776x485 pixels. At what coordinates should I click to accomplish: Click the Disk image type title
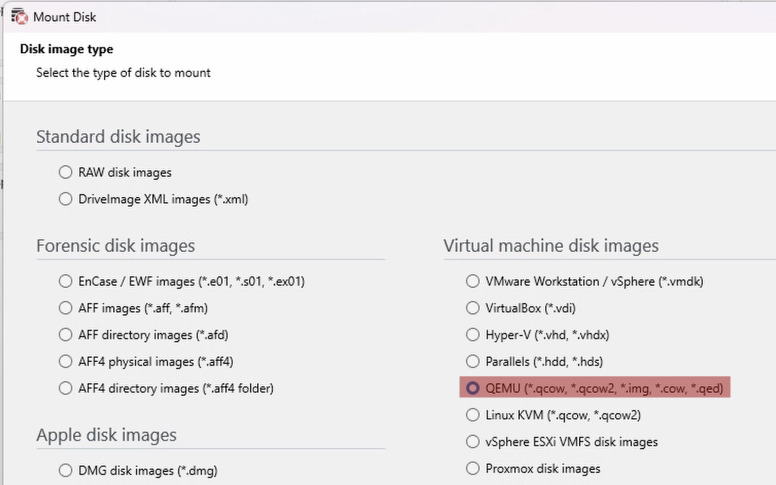(66, 49)
